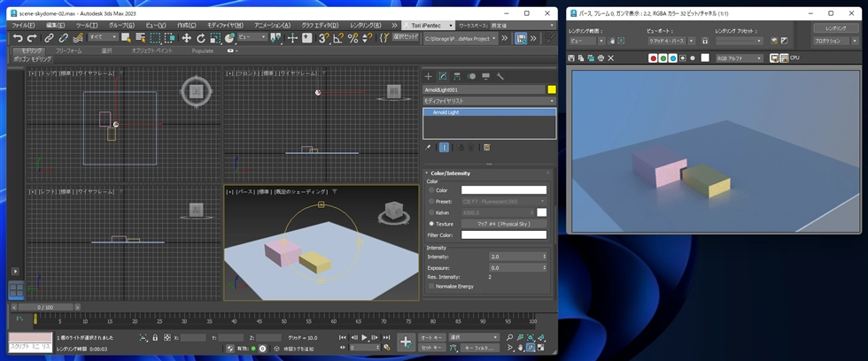Select the Color radio button
Screen dimensions: 868x361
(x=432, y=190)
